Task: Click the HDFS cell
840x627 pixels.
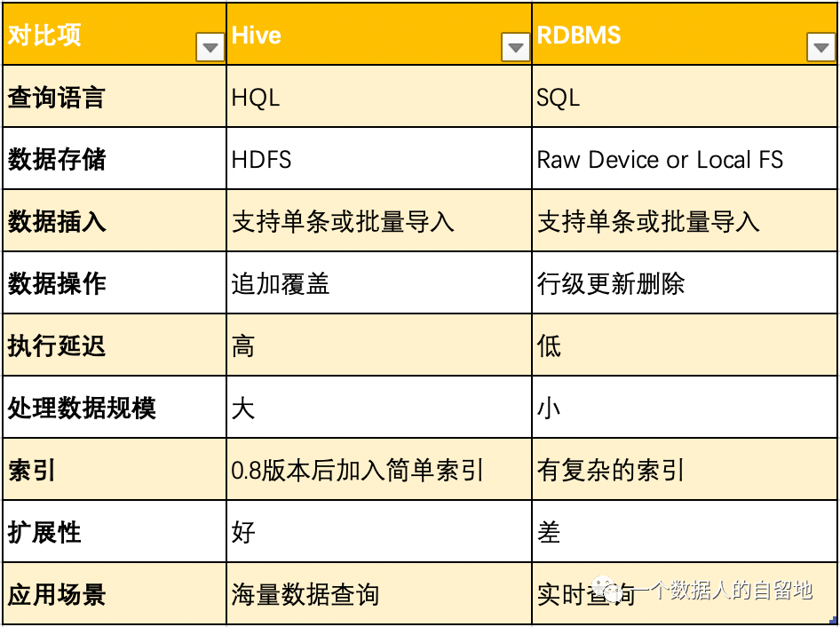Action: point(355,158)
